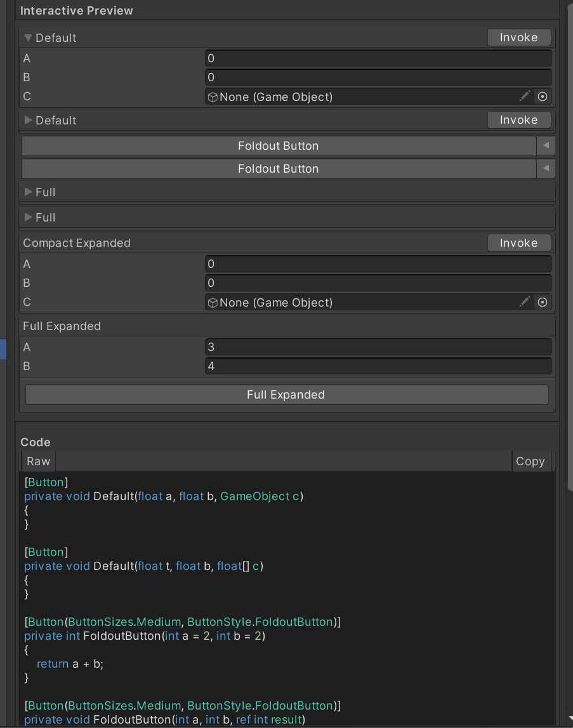The image size is (573, 728).
Task: Switch to the Raw tab
Action: tap(37, 461)
